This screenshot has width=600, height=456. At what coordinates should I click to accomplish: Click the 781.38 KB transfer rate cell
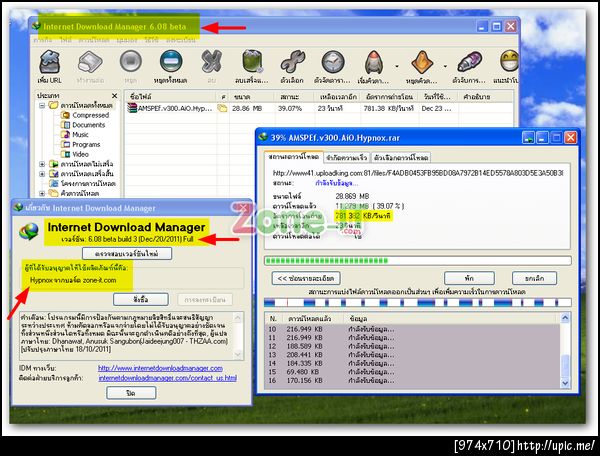pyautogui.click(x=389, y=109)
